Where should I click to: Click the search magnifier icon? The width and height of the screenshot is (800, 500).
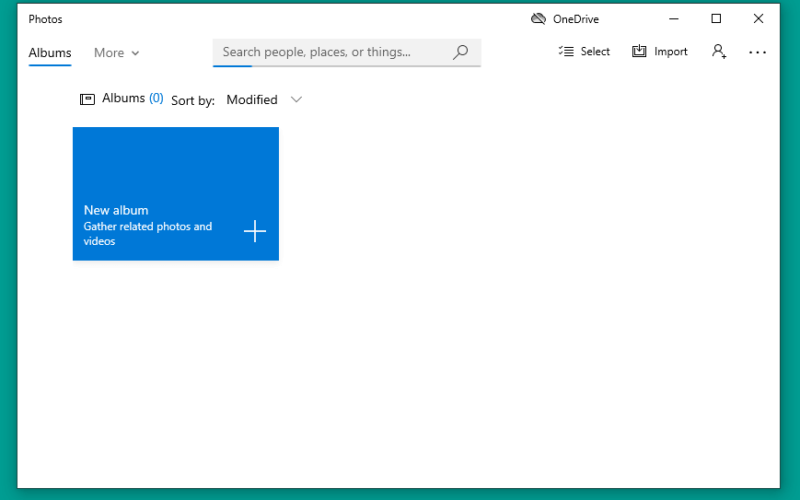tap(460, 52)
